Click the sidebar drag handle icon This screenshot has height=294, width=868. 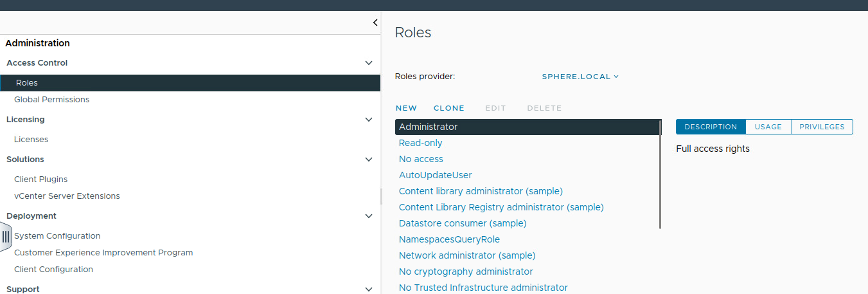(5, 236)
